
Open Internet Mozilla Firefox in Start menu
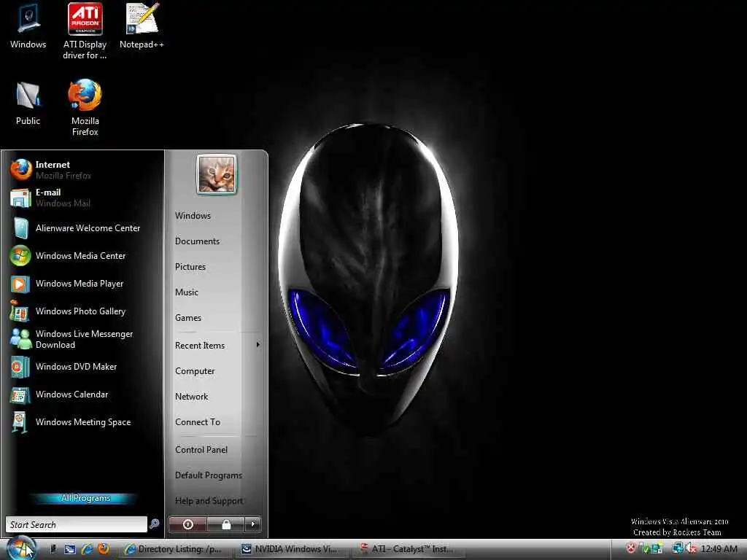pyautogui.click(x=82, y=169)
